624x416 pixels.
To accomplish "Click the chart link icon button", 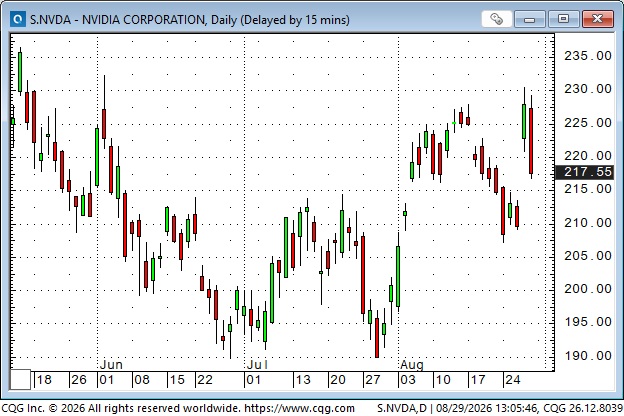I will click(x=496, y=19).
